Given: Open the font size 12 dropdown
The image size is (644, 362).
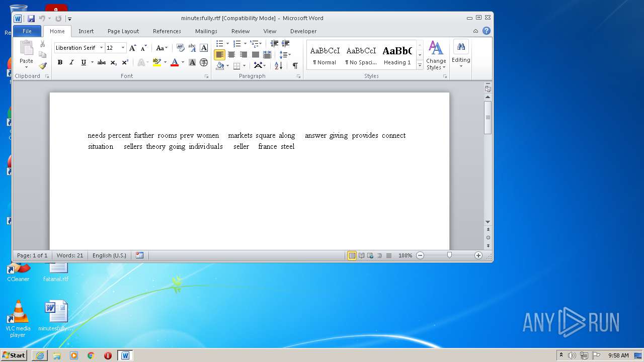Looking at the screenshot, I should [x=123, y=48].
